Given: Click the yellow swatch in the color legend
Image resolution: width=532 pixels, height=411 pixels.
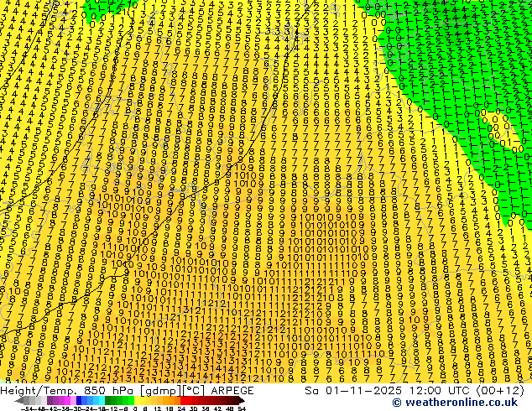Looking at the screenshot, I should pos(137,400).
